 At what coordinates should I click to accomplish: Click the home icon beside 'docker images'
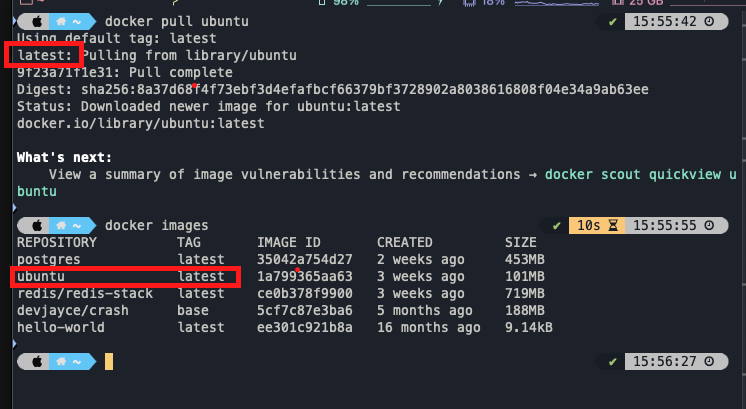pyautogui.click(x=61, y=225)
